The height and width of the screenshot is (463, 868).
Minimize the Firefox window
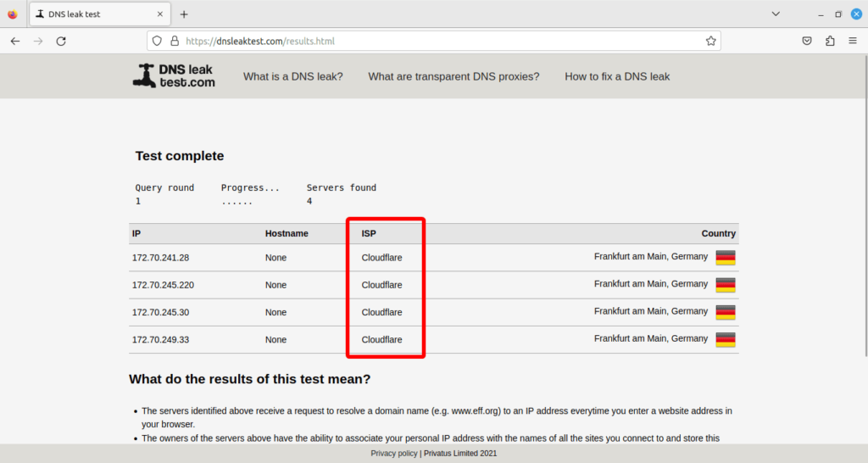[821, 14]
